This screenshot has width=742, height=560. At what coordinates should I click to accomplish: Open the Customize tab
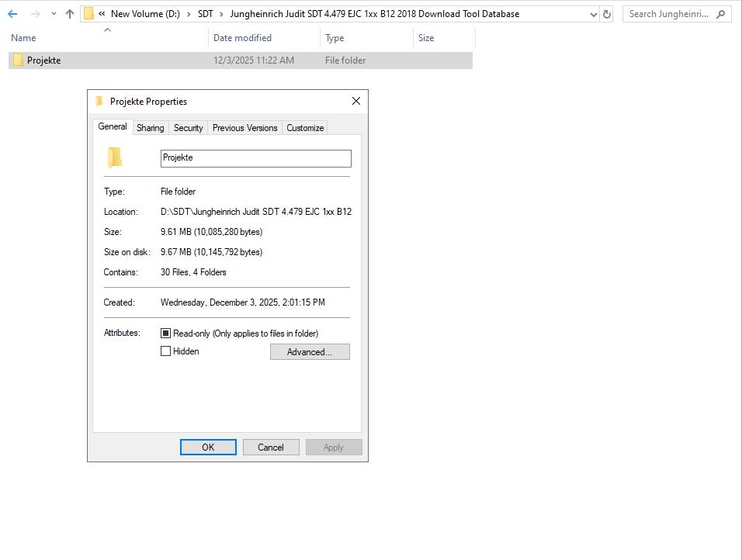pos(305,128)
